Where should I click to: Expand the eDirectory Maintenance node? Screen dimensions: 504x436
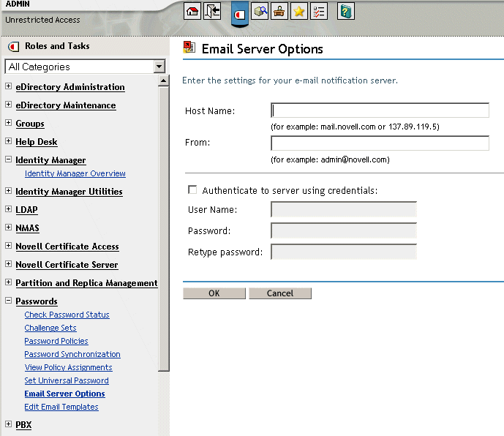coord(8,105)
